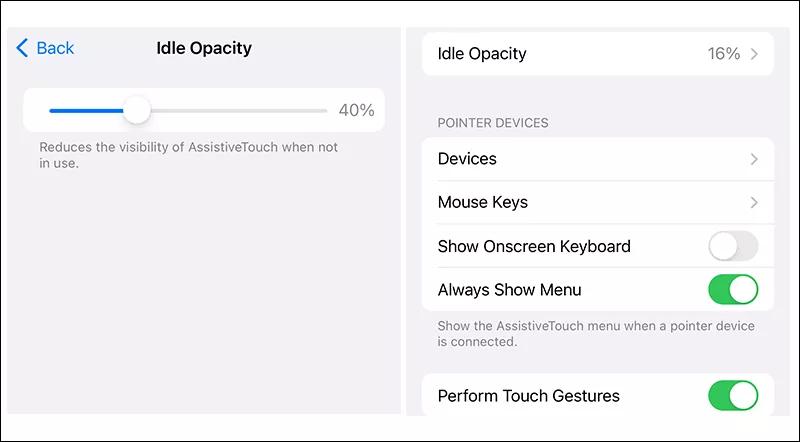This screenshot has height=442, width=800.
Task: Tap the Back chevron arrow icon
Action: tap(23, 48)
